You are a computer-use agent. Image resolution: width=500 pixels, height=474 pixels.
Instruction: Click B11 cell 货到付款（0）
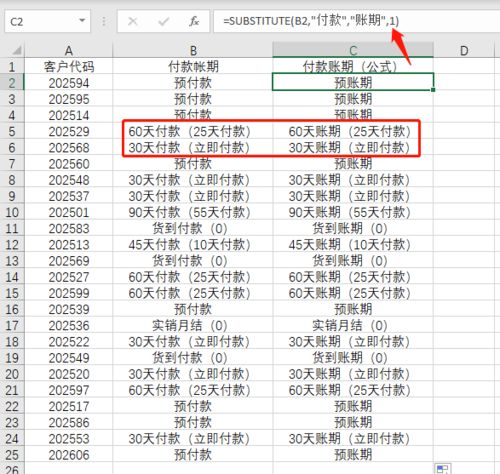coord(193,229)
